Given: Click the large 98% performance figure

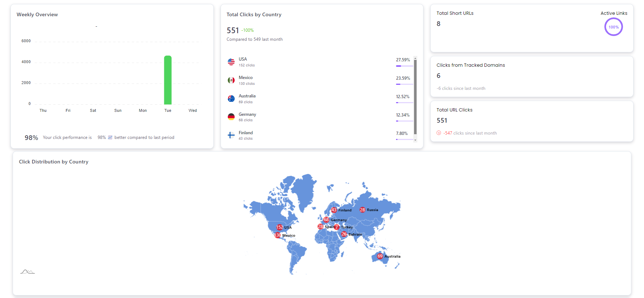Looking at the screenshot, I should pos(31,138).
